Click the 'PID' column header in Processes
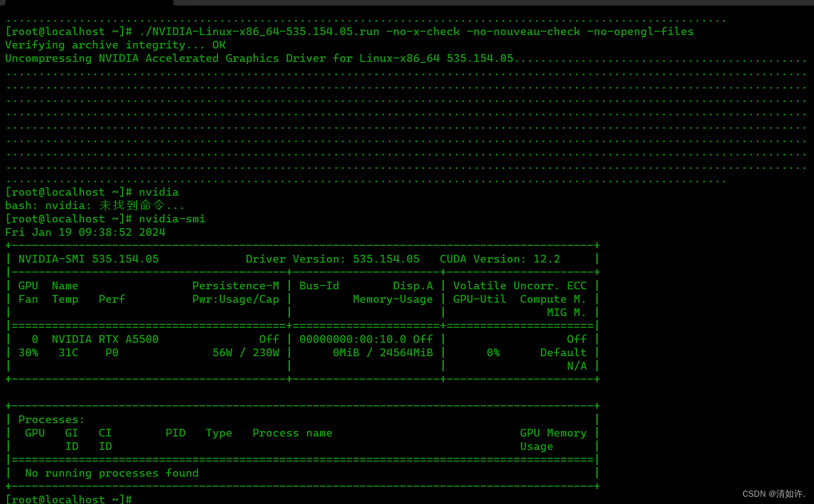The width and height of the screenshot is (814, 504). point(176,433)
